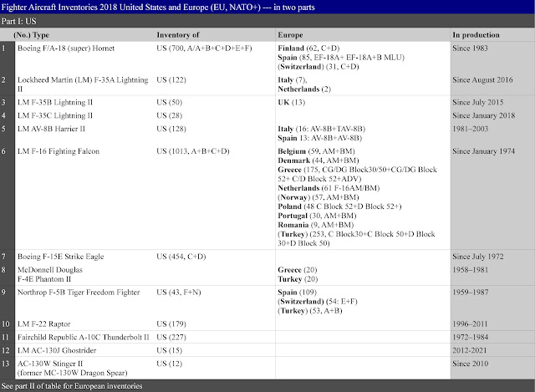Click the 'Inventory of' column header
The height and width of the screenshot is (392, 535).
click(x=178, y=35)
